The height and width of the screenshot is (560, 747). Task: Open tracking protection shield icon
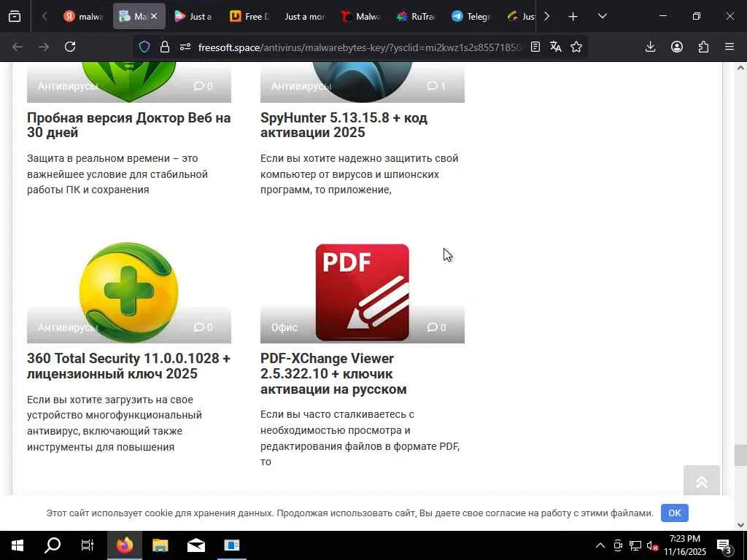[144, 47]
